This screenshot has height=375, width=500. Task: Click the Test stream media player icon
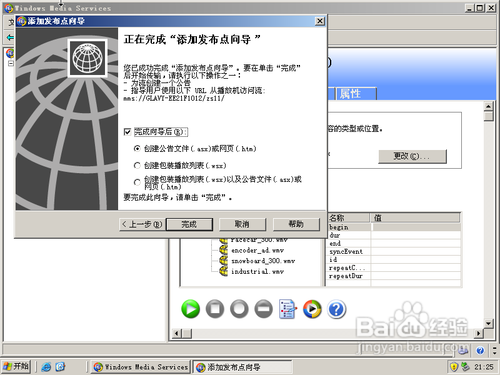312,309
